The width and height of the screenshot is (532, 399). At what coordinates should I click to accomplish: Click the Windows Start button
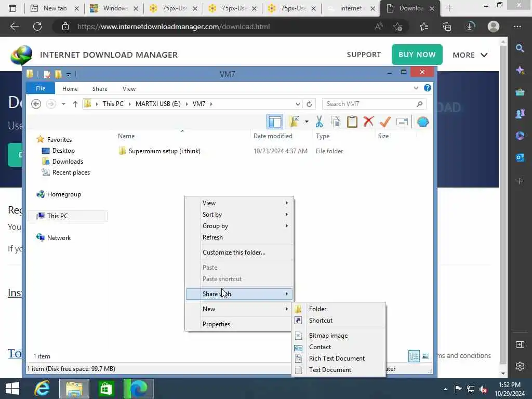(12, 389)
